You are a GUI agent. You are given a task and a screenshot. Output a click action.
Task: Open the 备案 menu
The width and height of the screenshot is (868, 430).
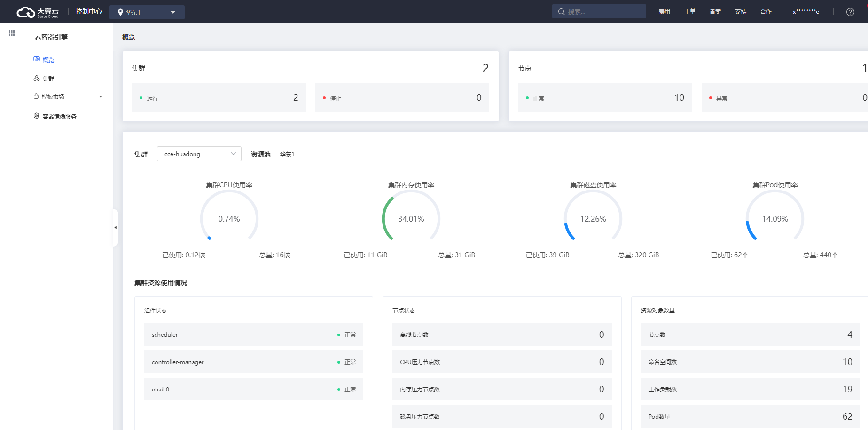715,12
